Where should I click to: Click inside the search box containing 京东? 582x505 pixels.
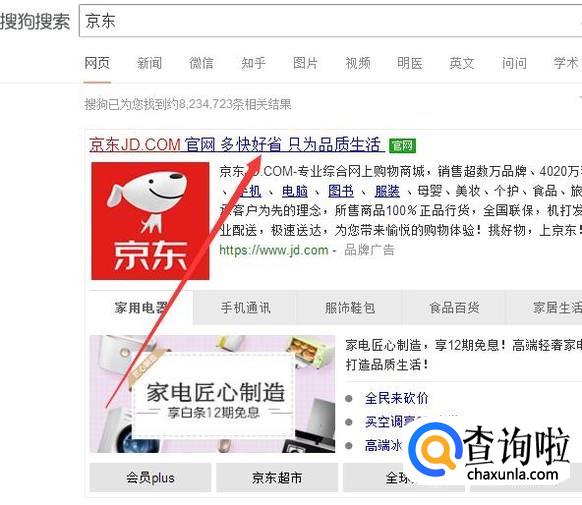(x=330, y=21)
